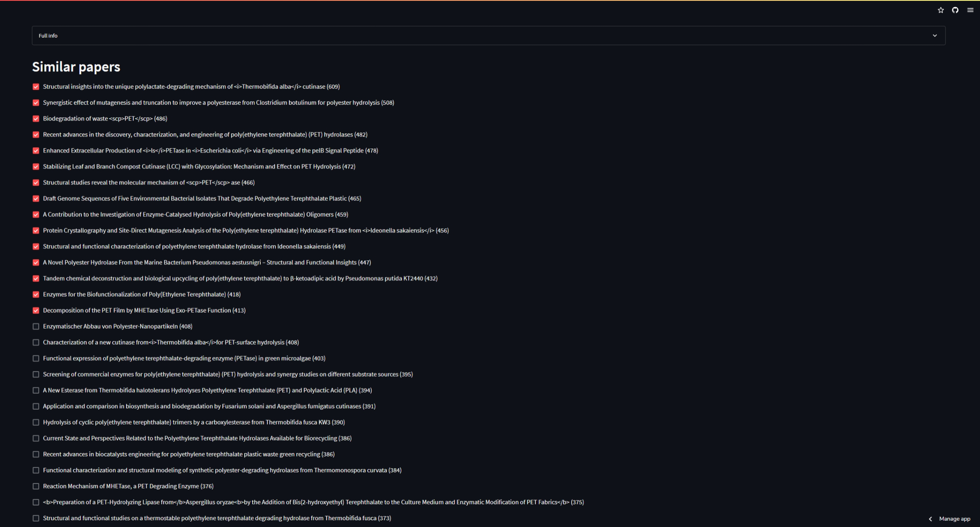Open Manage app panel
Image resolution: width=980 pixels, height=527 pixels.
[954, 519]
